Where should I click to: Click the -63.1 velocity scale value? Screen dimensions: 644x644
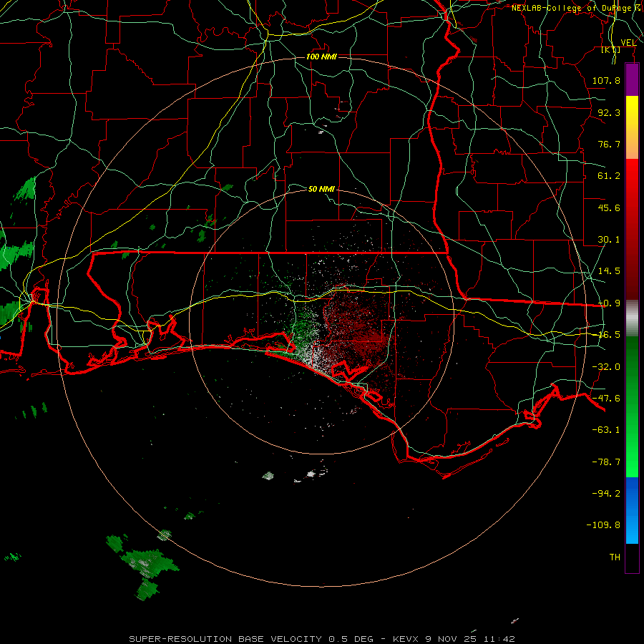[x=606, y=430]
